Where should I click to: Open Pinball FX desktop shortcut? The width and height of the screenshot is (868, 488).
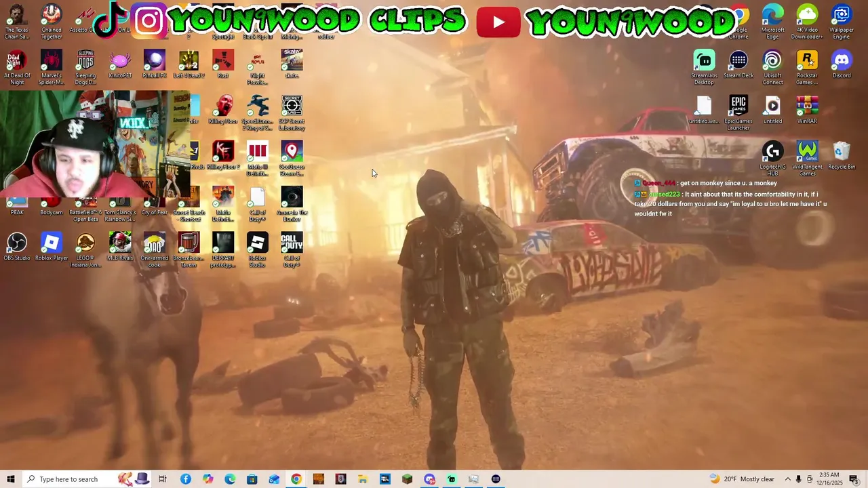(x=154, y=65)
